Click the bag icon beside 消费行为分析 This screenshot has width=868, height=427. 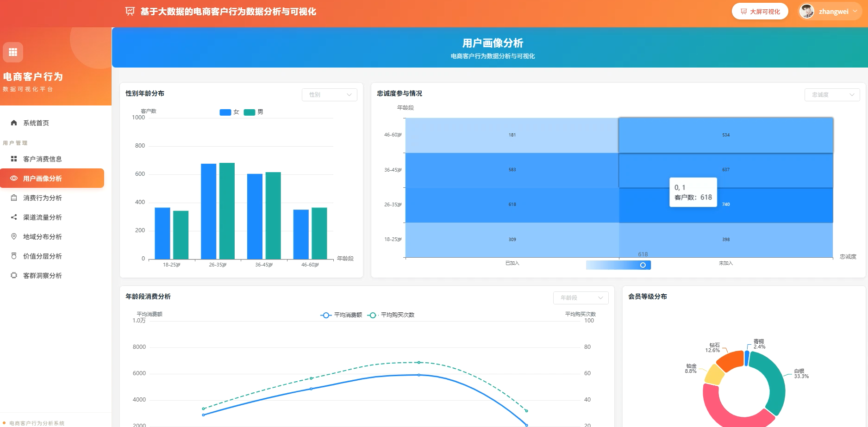[14, 198]
